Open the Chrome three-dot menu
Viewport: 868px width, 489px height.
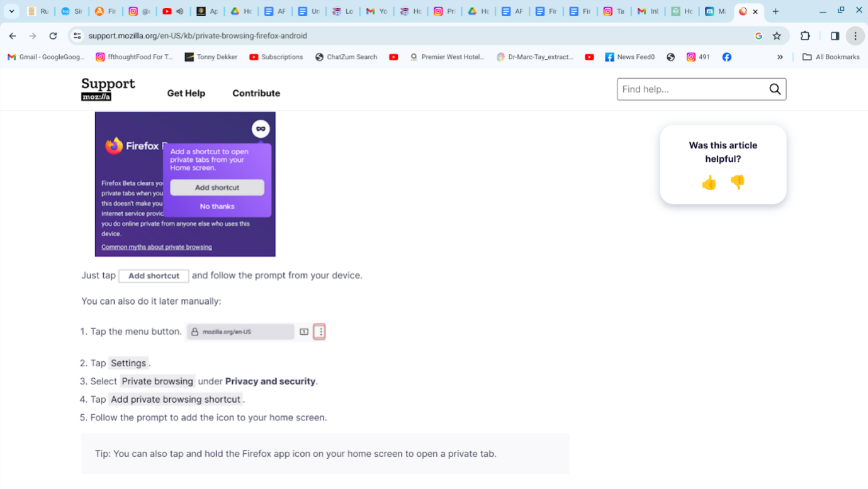(855, 36)
